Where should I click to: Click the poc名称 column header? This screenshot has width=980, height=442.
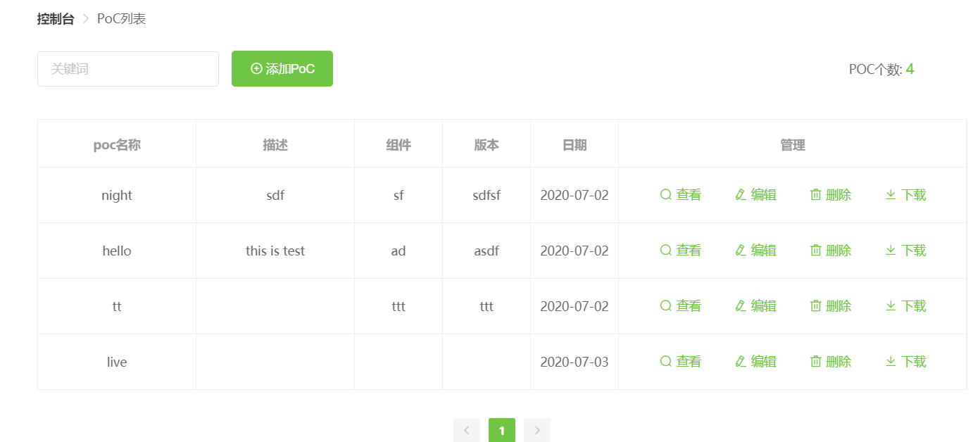tap(117, 145)
